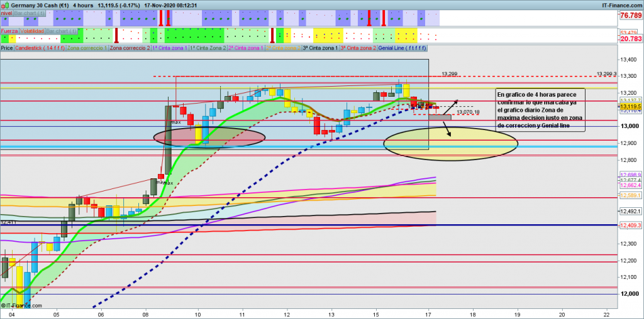Toggle the Genial Line indicator label
This screenshot has width=644, height=319.
(x=402, y=48)
